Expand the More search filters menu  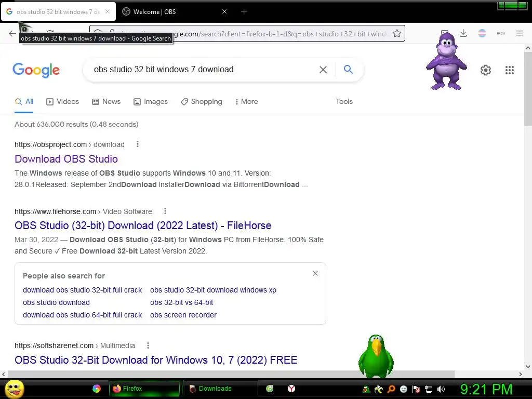[246, 101]
